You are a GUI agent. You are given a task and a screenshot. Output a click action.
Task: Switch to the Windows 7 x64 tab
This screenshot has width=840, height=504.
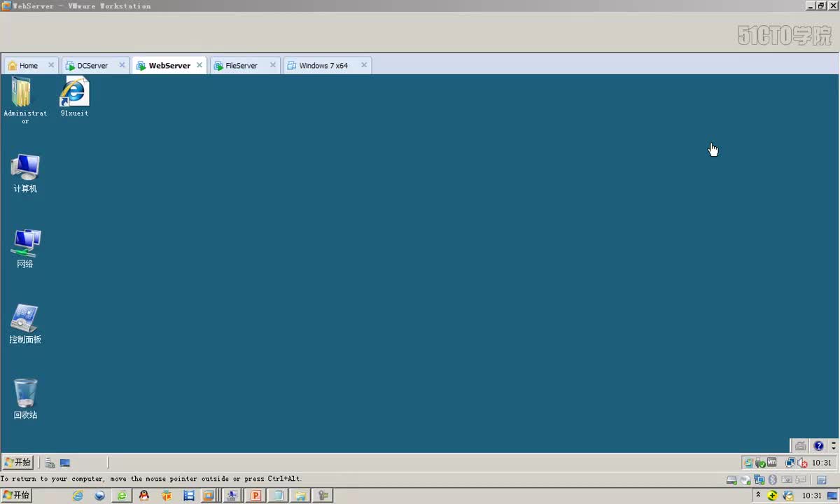[x=323, y=65]
